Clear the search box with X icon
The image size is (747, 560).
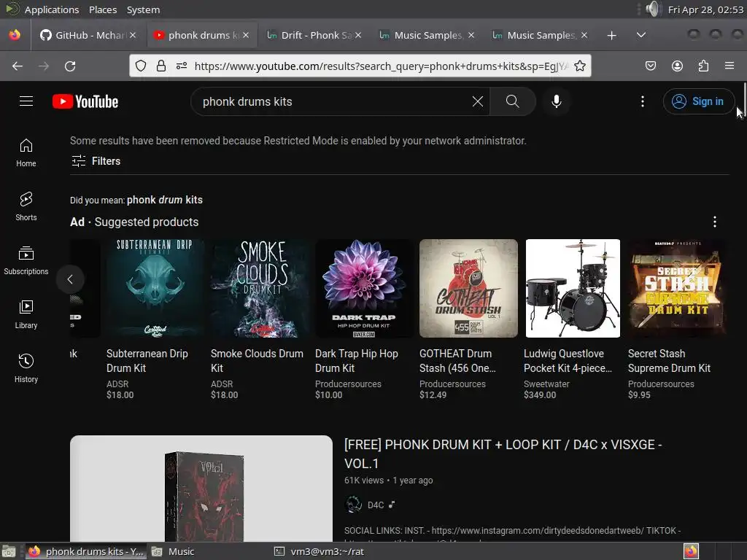[x=477, y=101]
